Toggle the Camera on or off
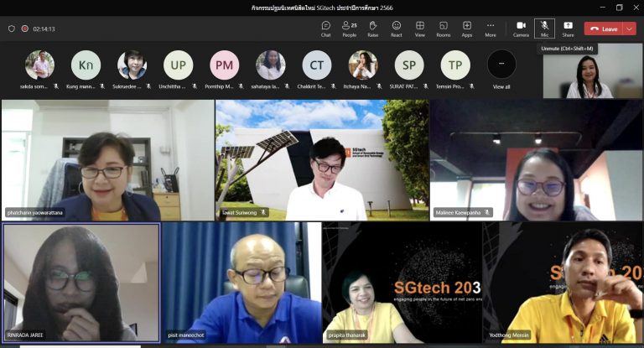Image resolution: width=644 pixels, height=348 pixels. tap(521, 29)
